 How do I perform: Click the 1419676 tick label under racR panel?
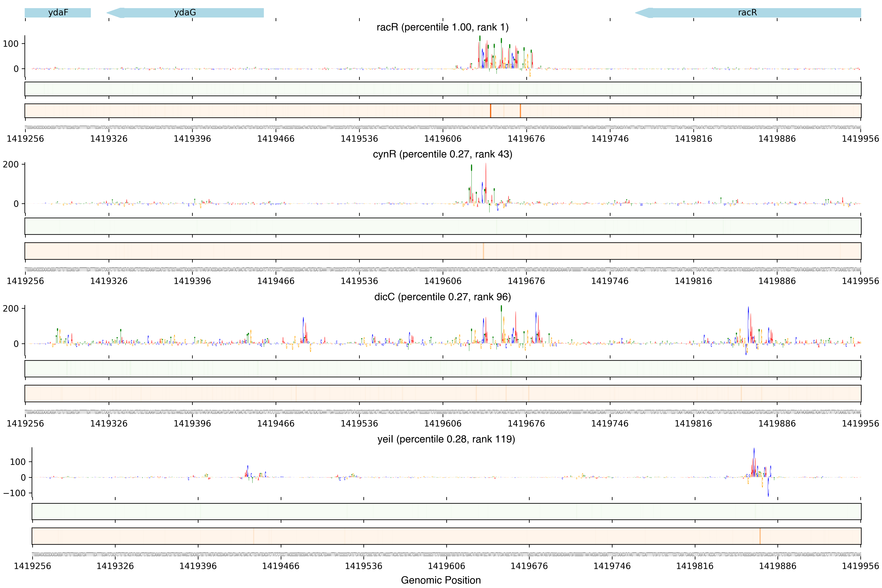point(526,139)
